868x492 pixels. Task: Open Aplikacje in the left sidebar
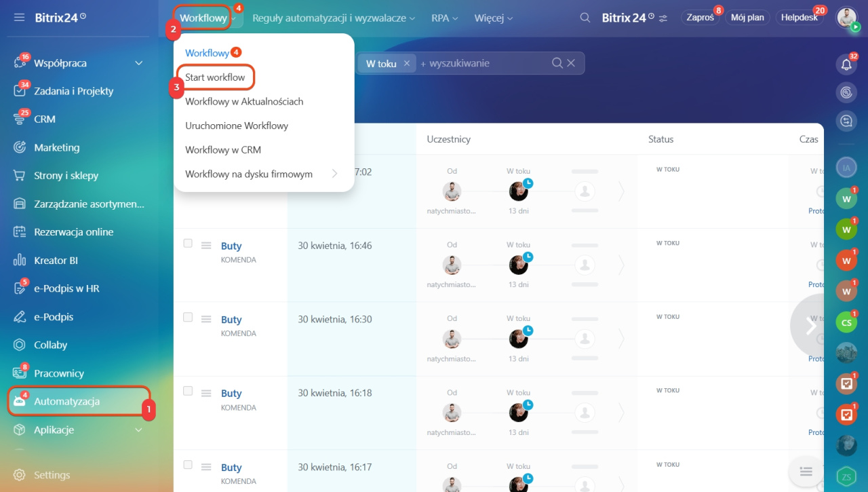(x=54, y=430)
